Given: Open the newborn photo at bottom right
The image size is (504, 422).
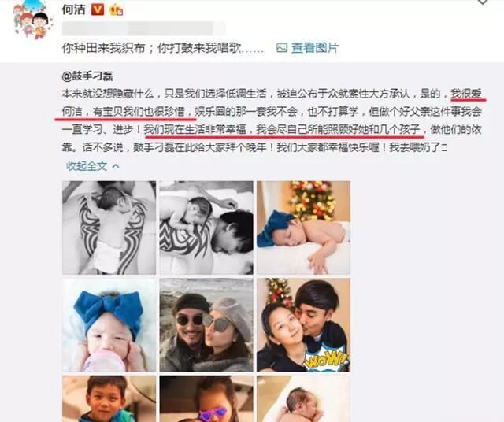Looking at the screenshot, I should 303,399.
